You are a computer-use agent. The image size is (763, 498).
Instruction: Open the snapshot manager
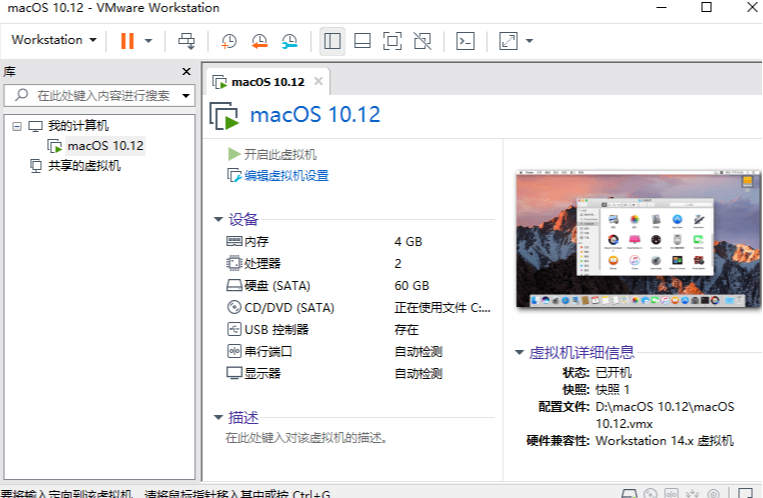(290, 41)
